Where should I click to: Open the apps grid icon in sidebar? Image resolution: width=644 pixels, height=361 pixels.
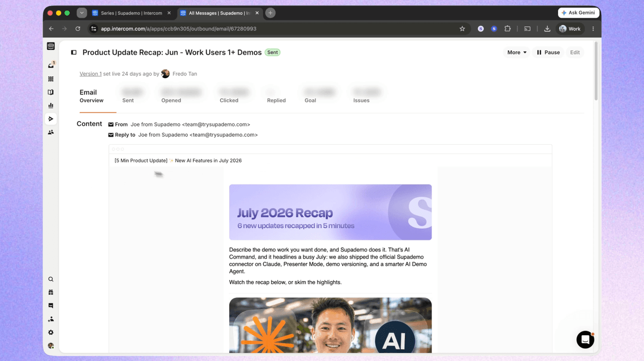pyautogui.click(x=51, y=79)
